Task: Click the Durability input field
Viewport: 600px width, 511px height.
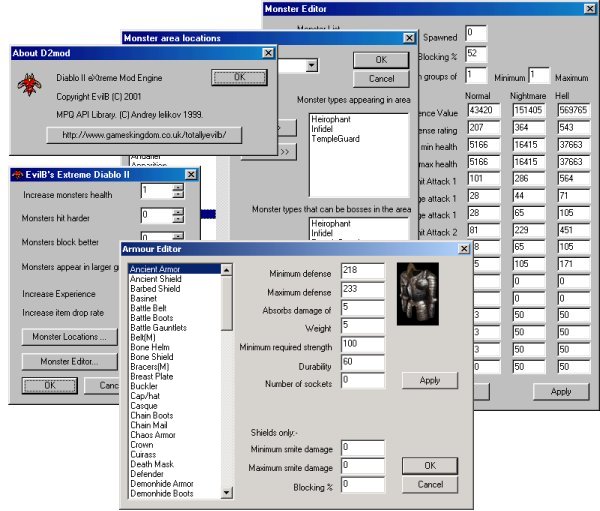Action: [362, 362]
